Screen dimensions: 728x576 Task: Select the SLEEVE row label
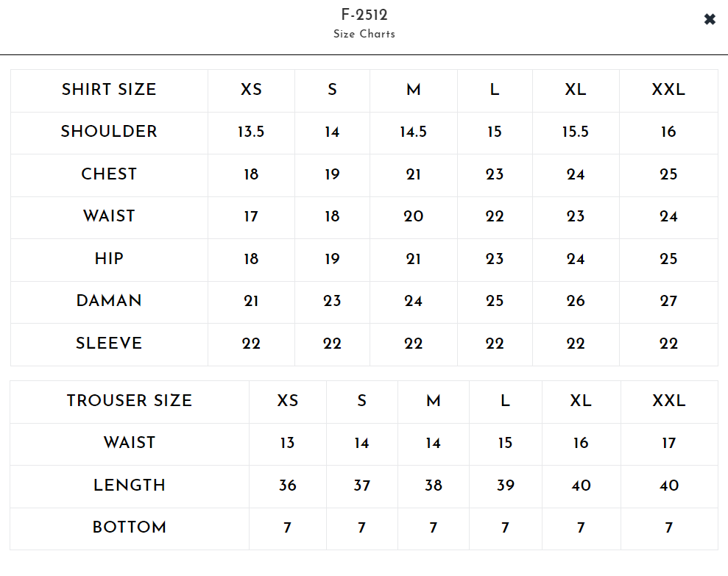click(109, 344)
